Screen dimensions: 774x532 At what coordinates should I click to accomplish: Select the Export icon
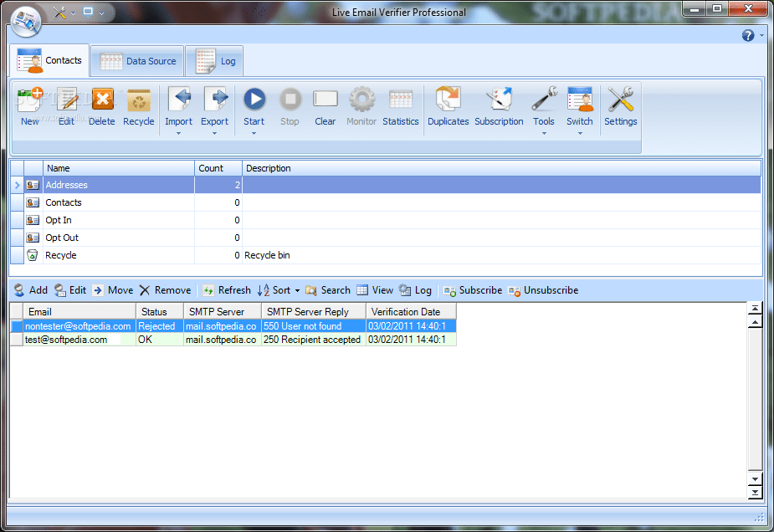pyautogui.click(x=214, y=105)
